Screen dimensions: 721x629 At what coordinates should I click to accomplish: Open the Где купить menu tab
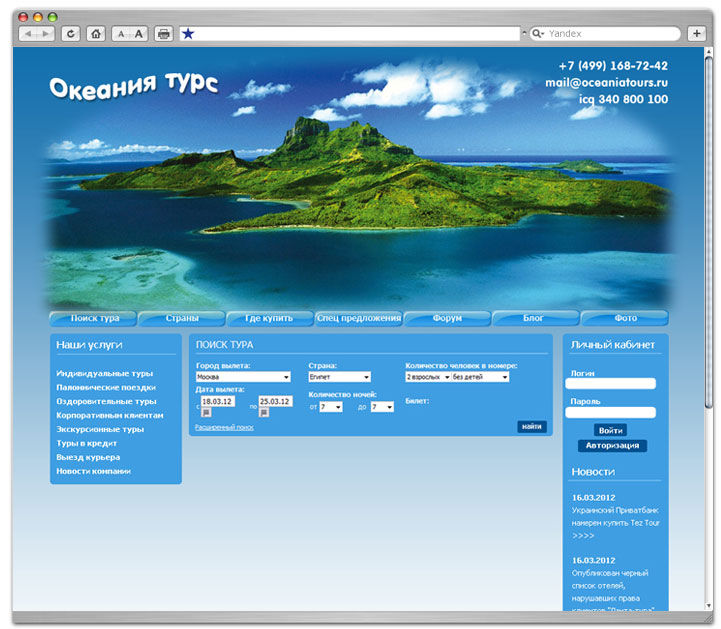coord(270,318)
